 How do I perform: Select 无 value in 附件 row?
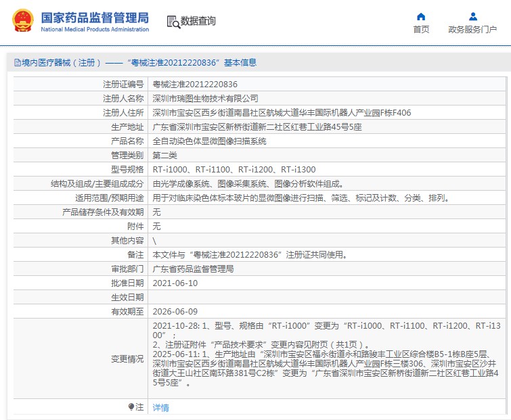tap(156, 227)
